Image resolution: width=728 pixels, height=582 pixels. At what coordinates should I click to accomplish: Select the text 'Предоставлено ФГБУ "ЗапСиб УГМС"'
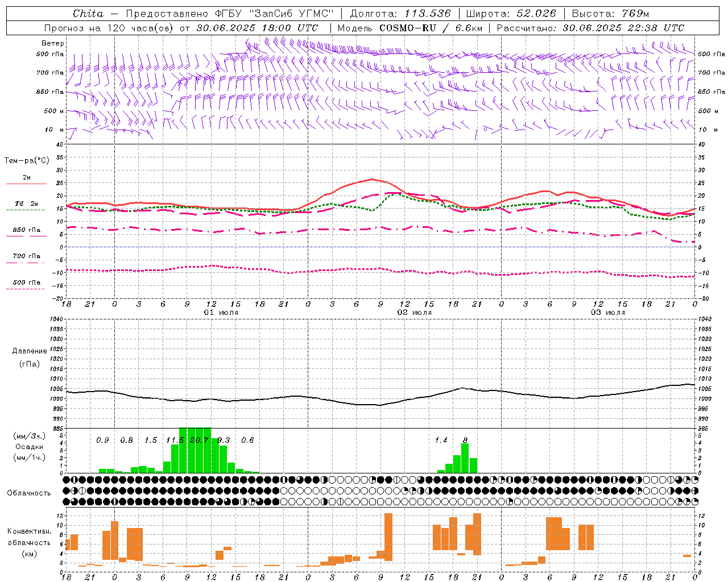coord(230,14)
